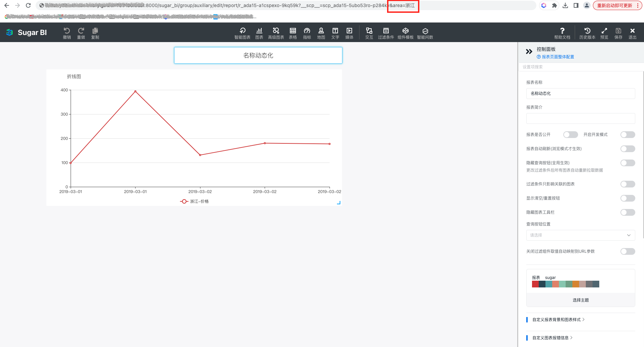The height and width of the screenshot is (347, 644).
Task: Open Smart Q&A (智能问数)
Action: coord(425,33)
